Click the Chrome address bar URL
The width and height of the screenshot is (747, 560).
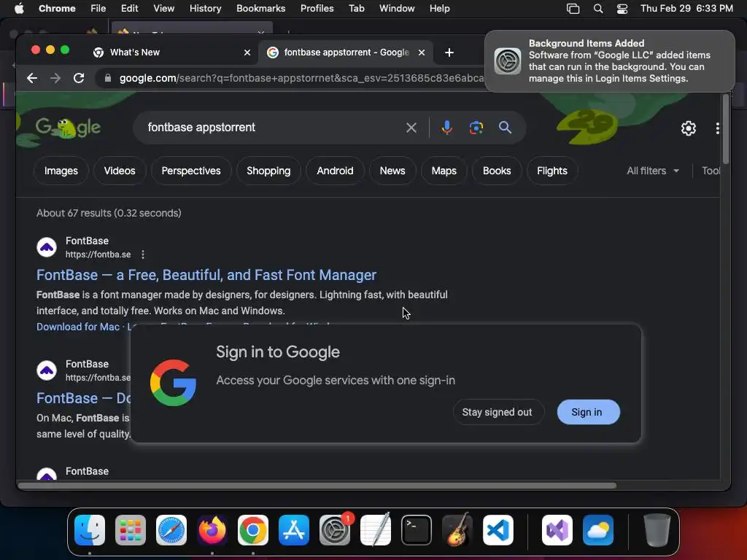pyautogui.click(x=301, y=78)
